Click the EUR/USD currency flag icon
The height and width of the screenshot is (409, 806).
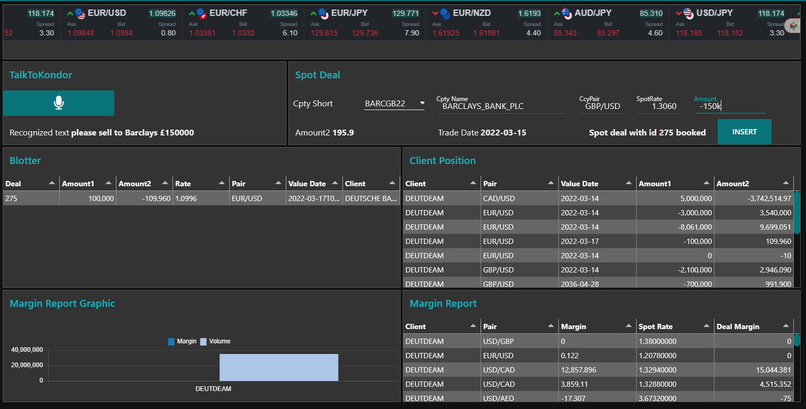[80, 14]
